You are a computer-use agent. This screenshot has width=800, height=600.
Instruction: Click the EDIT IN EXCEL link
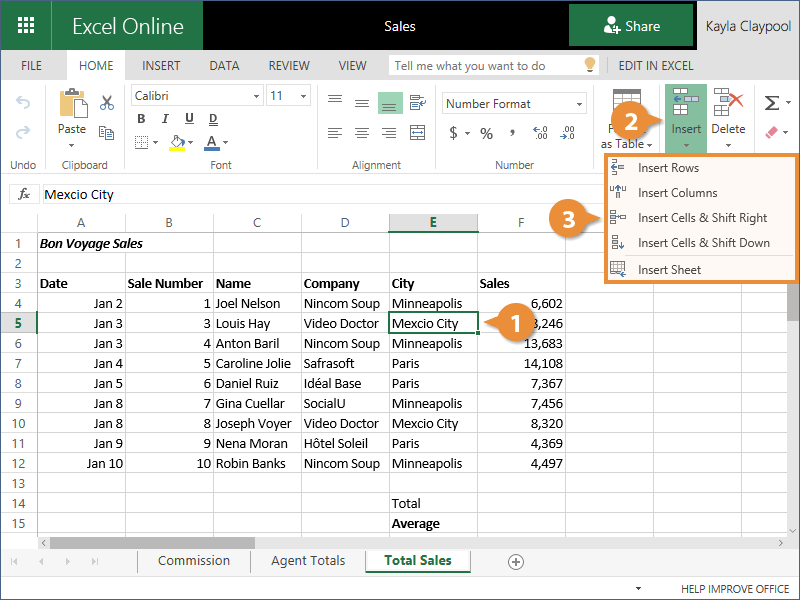[x=656, y=66]
